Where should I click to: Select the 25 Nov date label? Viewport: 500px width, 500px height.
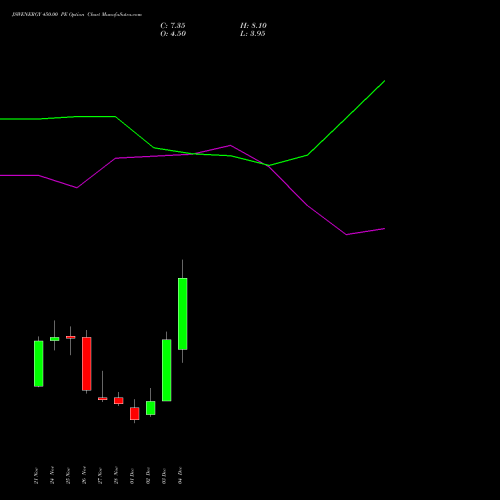click(x=68, y=476)
